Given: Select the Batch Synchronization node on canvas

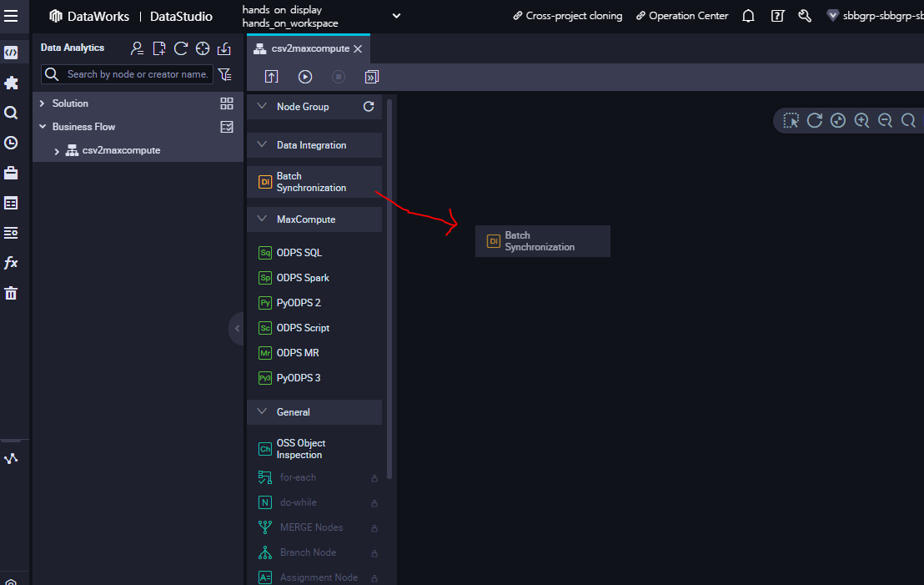Looking at the screenshot, I should [x=543, y=241].
